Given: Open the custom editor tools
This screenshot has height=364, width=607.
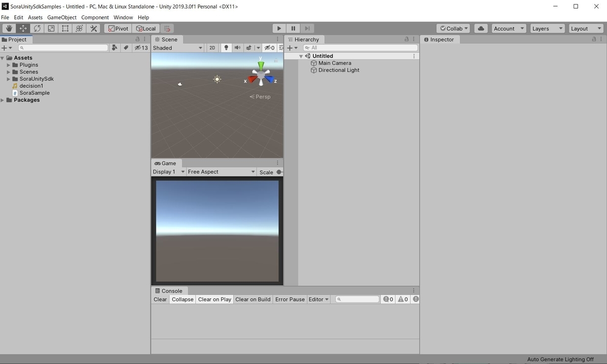Looking at the screenshot, I should coord(94,28).
